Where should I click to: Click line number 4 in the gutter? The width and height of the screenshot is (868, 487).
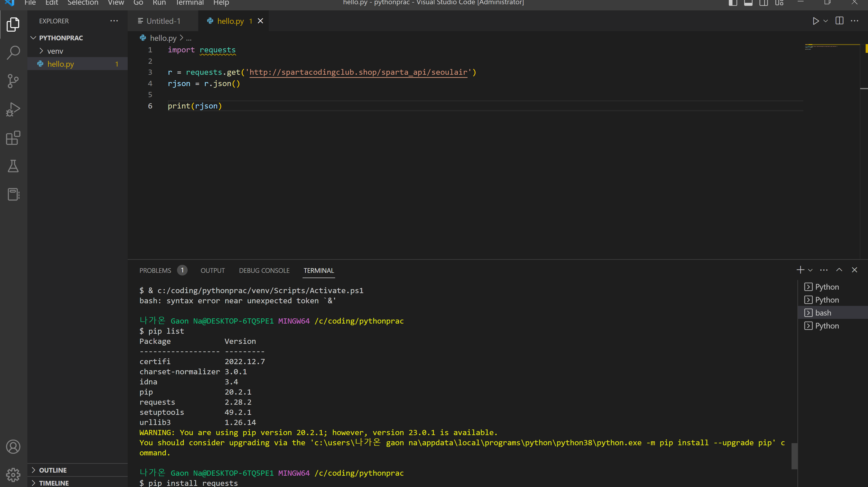tap(150, 83)
